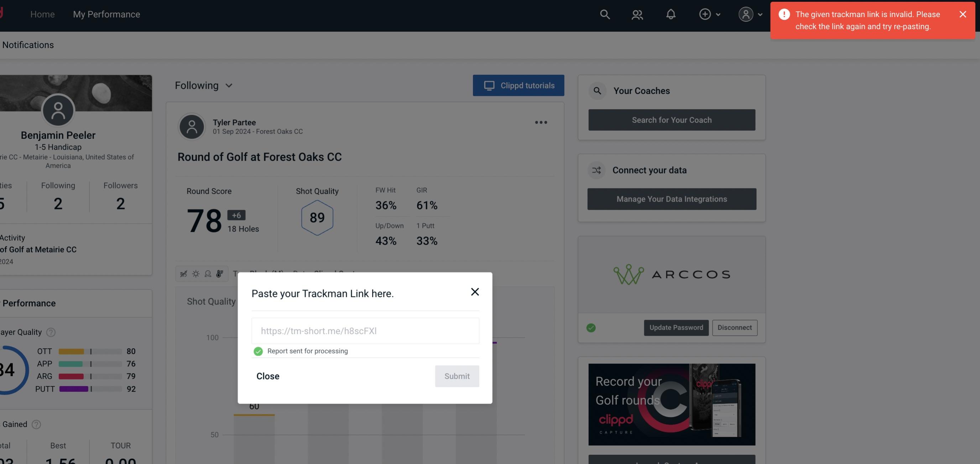Click the Search for Your Coach button
Viewport: 980px width, 464px height.
(x=672, y=119)
